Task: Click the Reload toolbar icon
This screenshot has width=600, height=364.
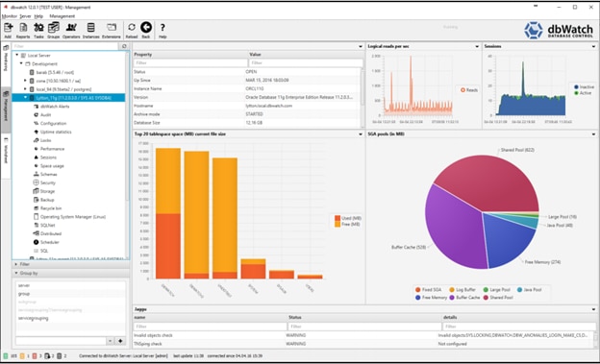Action: click(x=132, y=30)
